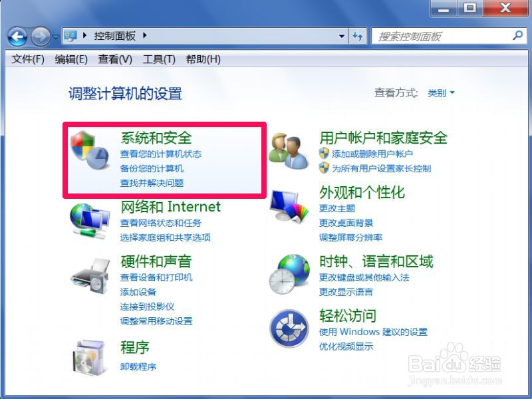Open the 硬件和声音 printer icon
Image resolution: width=532 pixels, height=399 pixels.
point(90,275)
